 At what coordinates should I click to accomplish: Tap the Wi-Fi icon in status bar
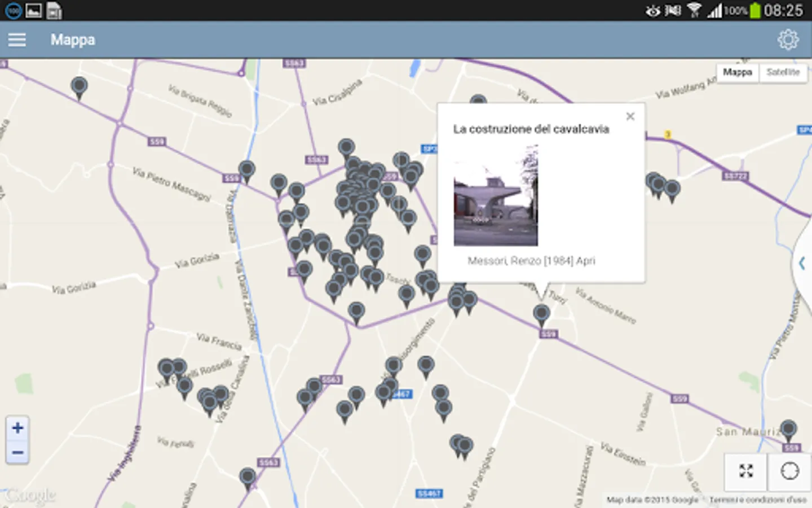(694, 10)
